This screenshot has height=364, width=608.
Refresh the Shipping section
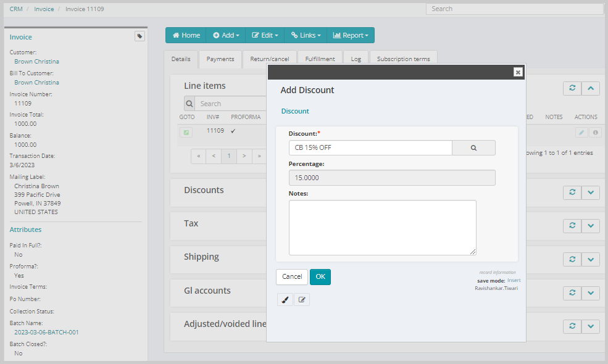[x=572, y=259]
